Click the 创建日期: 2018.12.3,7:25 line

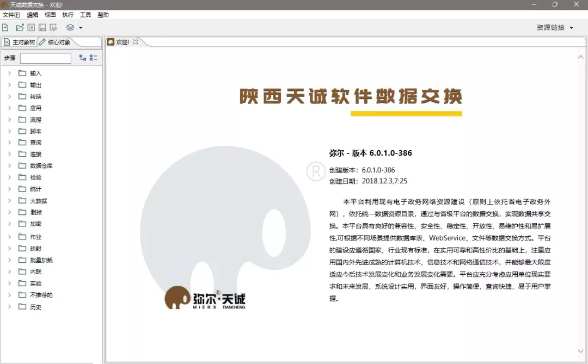pos(368,181)
